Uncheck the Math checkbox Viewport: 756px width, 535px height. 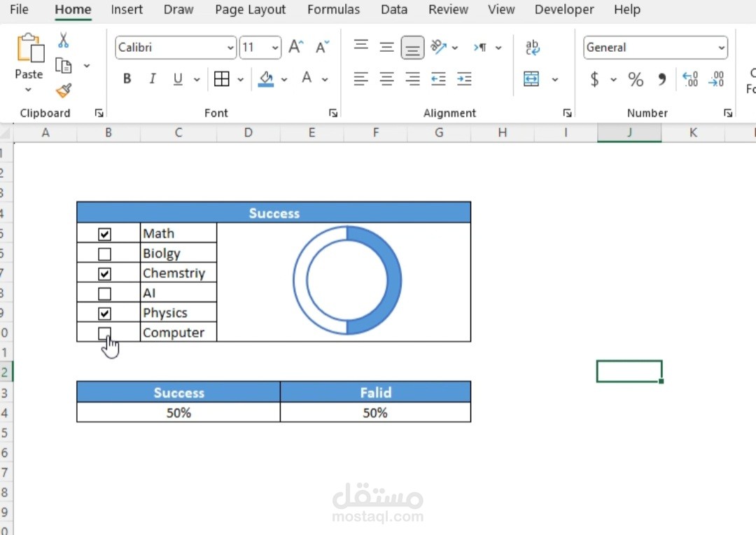click(105, 233)
